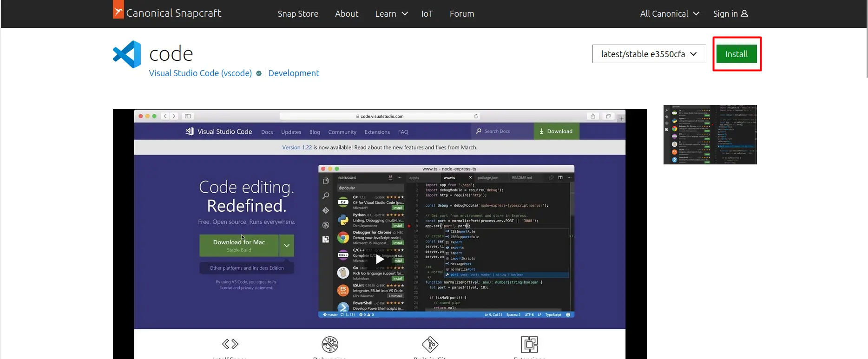
Task: Open the Development category link
Action: coord(294,73)
